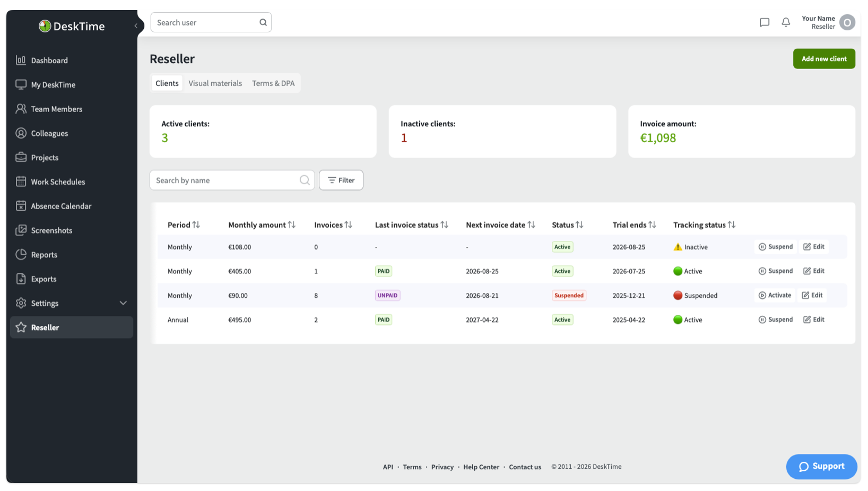The image size is (868, 491).
Task: Click the warning Inactive tracking icon
Action: point(678,247)
